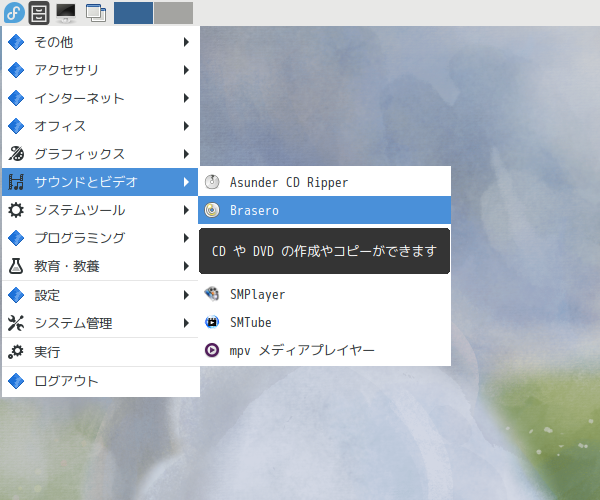
Task: Switch to the gray desktop pager workspace
Action: click(173, 13)
